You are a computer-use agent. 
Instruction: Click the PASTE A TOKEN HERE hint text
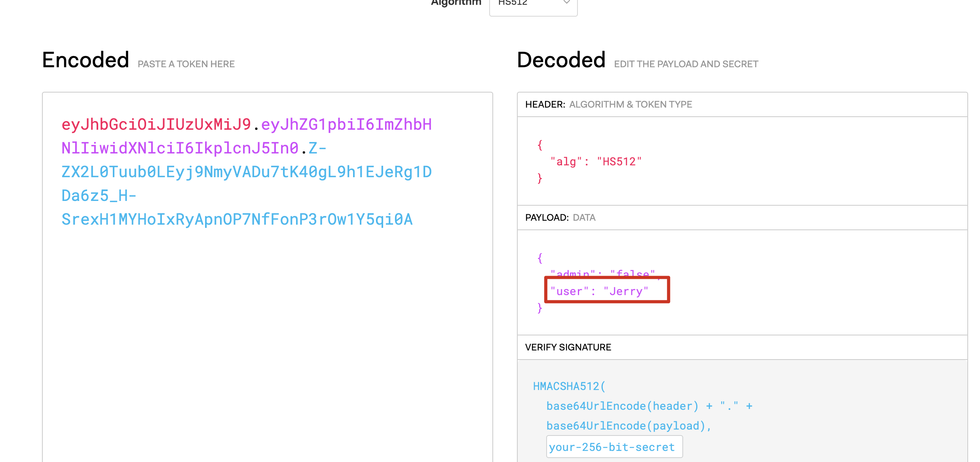click(186, 64)
